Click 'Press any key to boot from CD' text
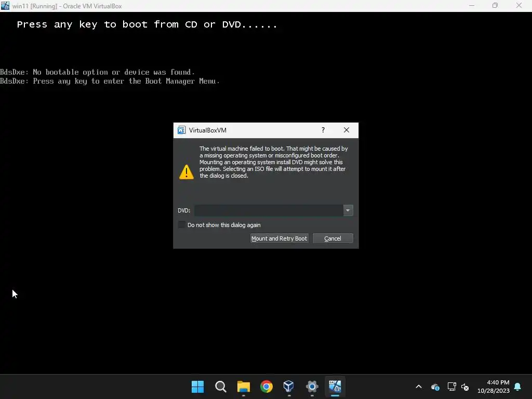 [147, 24]
